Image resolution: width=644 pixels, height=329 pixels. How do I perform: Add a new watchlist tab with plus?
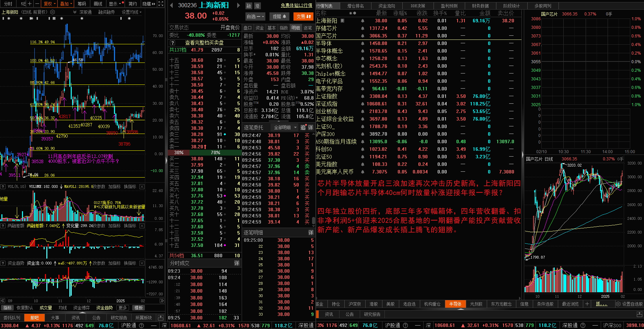[587, 304]
